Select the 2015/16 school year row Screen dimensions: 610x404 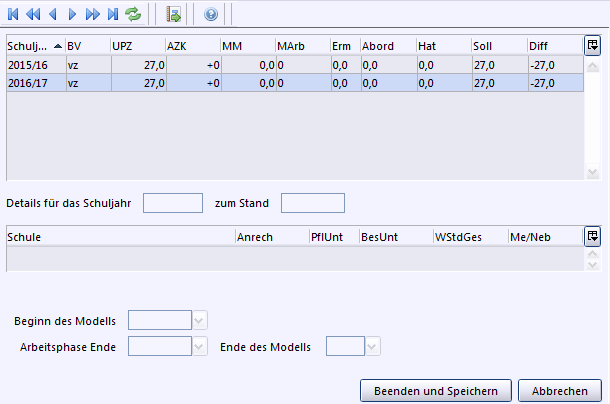[295, 65]
